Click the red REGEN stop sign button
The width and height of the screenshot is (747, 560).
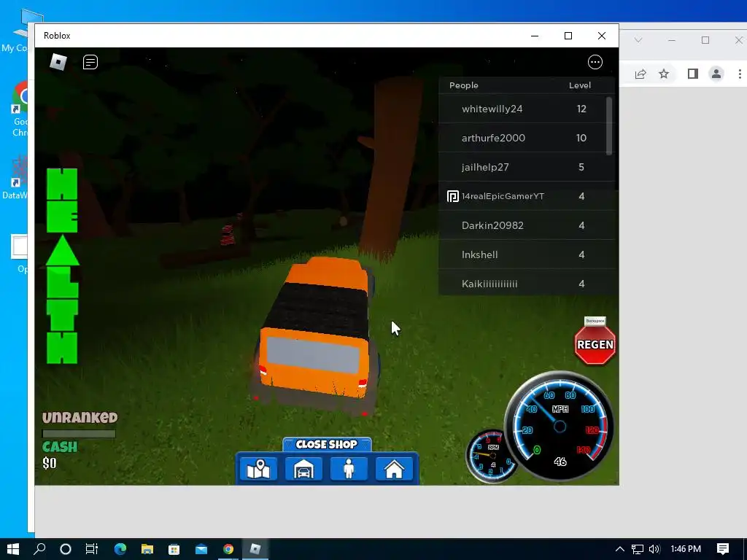(x=595, y=344)
